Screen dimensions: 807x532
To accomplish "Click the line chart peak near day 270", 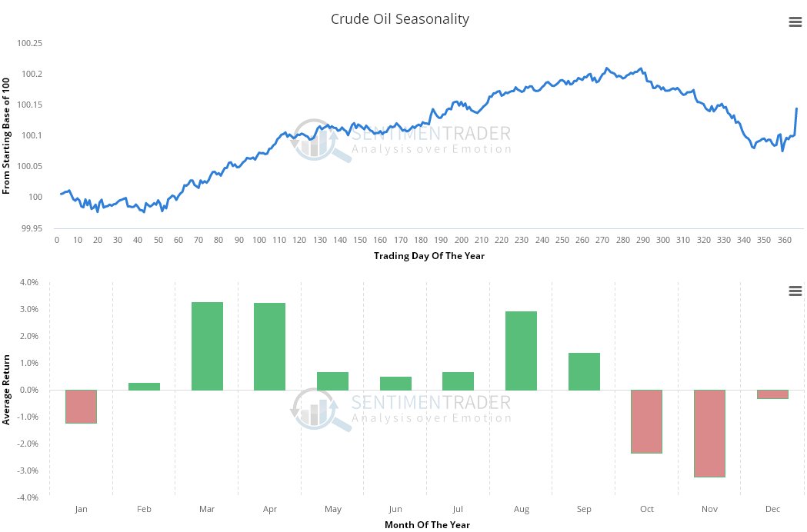I will point(606,68).
